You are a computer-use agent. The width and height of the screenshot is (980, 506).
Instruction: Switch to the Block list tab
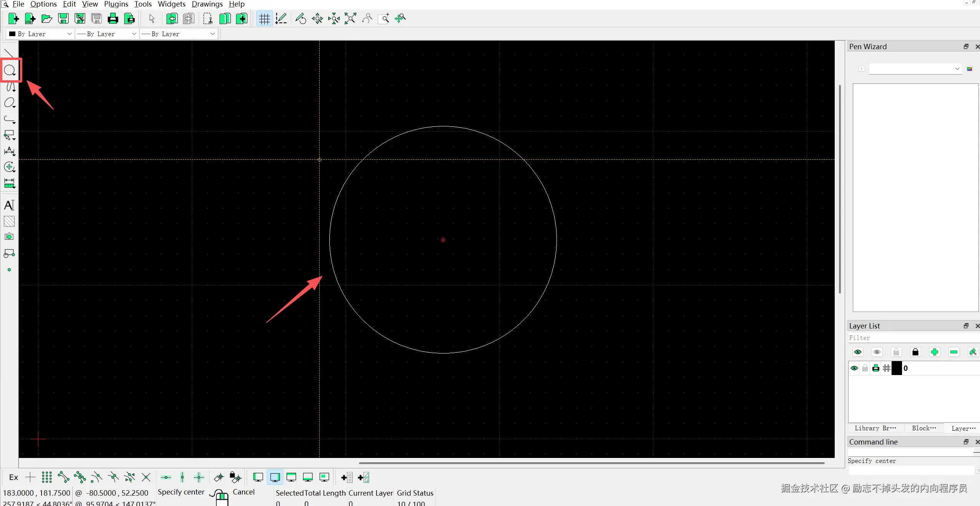coord(924,428)
